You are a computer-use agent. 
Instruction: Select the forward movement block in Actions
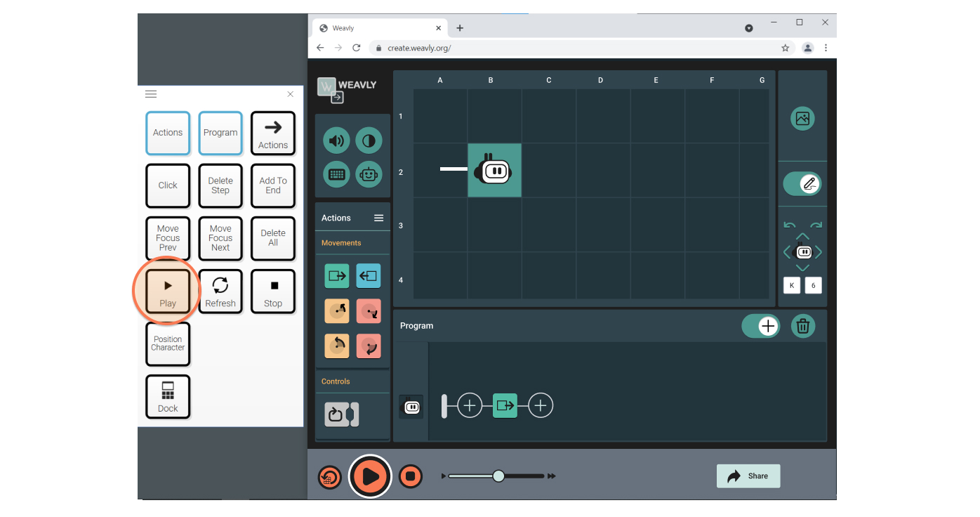[x=336, y=276]
